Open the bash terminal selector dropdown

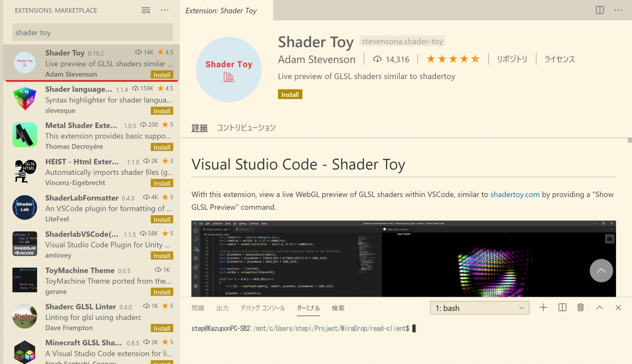[480, 308]
